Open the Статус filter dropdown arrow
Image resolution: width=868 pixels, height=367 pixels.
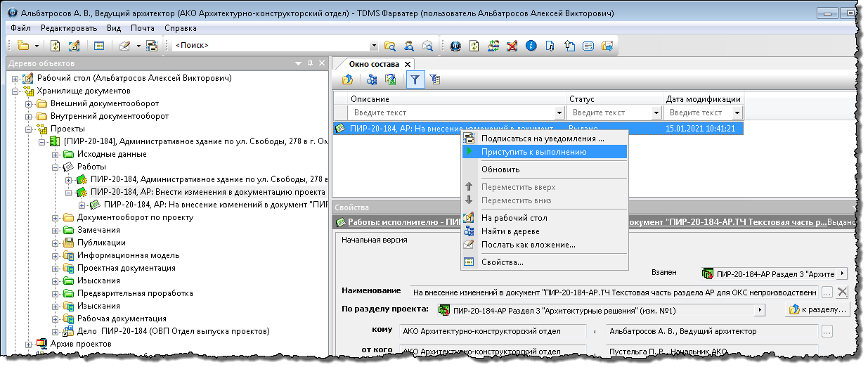[x=656, y=113]
